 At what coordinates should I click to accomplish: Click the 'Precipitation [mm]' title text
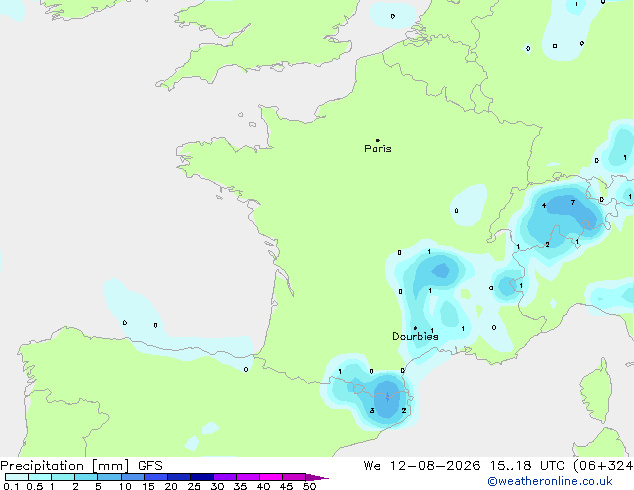pyautogui.click(x=65, y=466)
